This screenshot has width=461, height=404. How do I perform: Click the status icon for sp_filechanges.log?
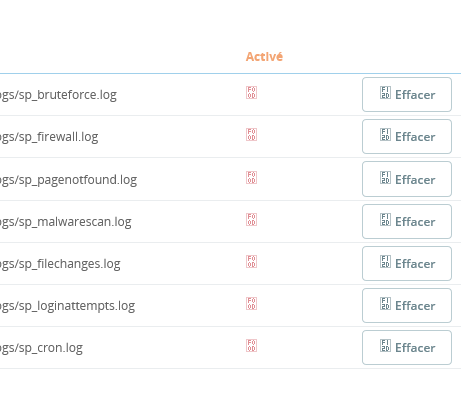pos(251,262)
